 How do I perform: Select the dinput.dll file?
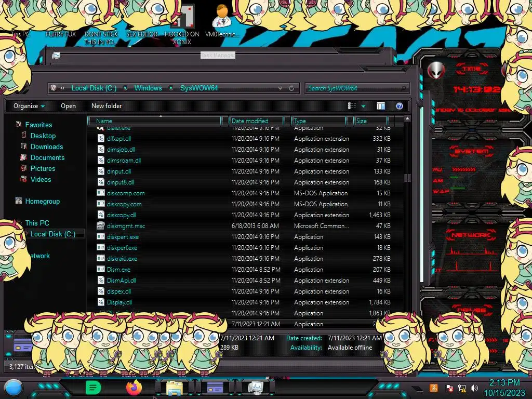(119, 171)
